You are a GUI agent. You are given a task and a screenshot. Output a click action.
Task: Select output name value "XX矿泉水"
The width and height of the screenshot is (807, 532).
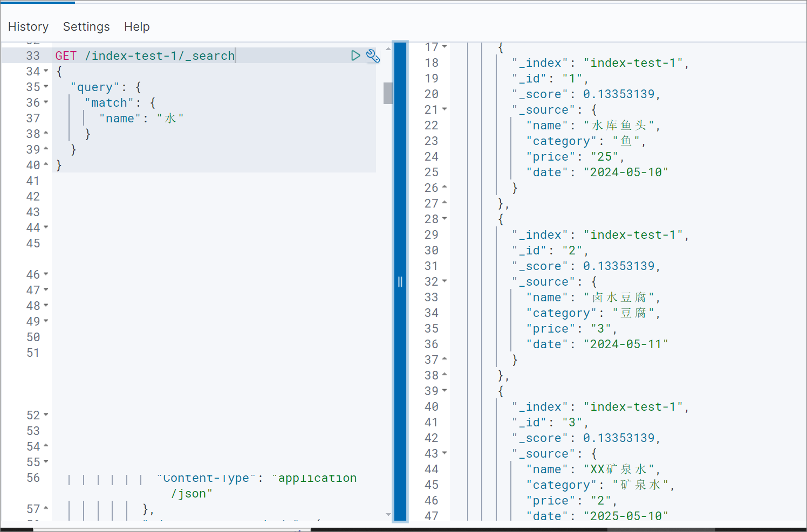(x=619, y=469)
